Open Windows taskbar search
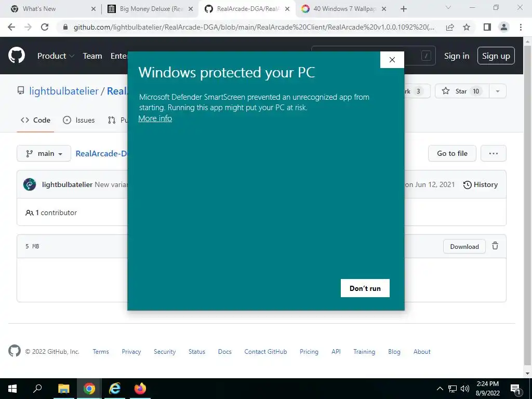532x399 pixels. 37,389
